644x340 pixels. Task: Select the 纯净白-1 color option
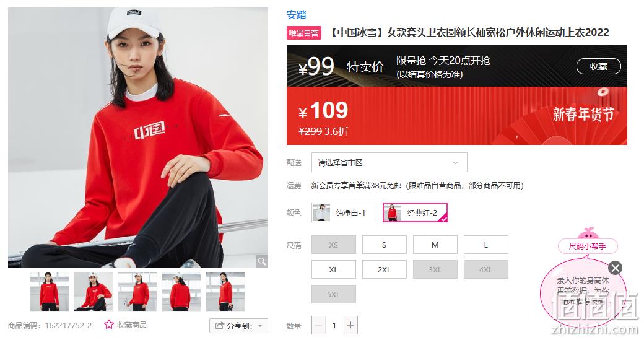tap(344, 212)
